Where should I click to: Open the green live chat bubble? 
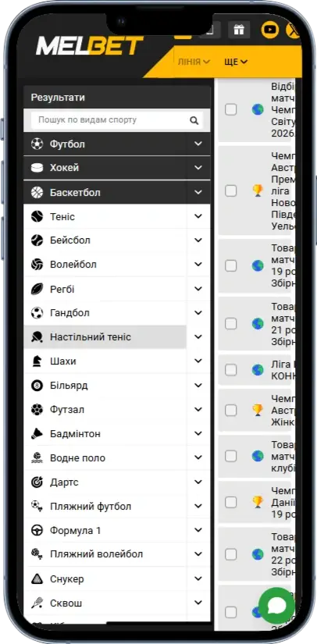(276, 606)
